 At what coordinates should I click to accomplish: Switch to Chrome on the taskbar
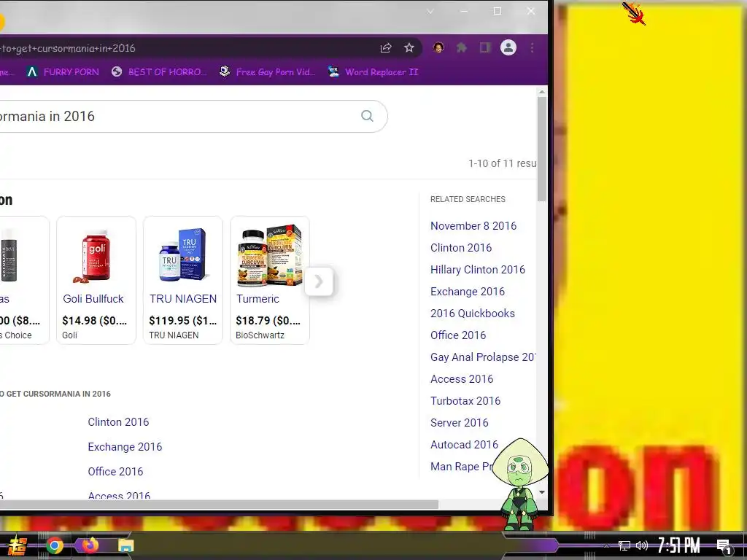point(55,545)
